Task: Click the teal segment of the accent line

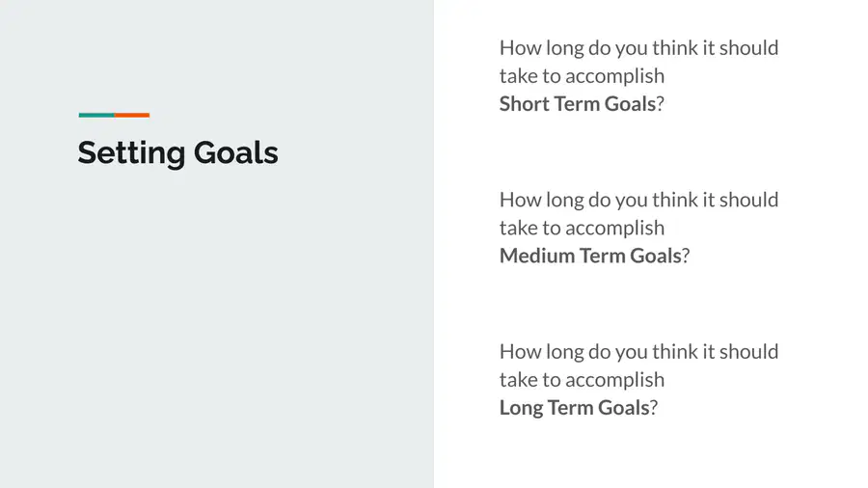Action: (x=96, y=115)
